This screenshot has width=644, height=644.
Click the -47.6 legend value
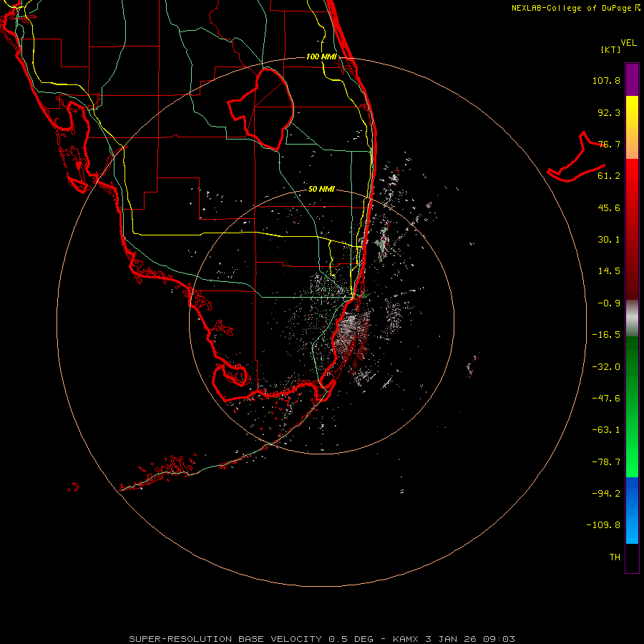(x=606, y=399)
